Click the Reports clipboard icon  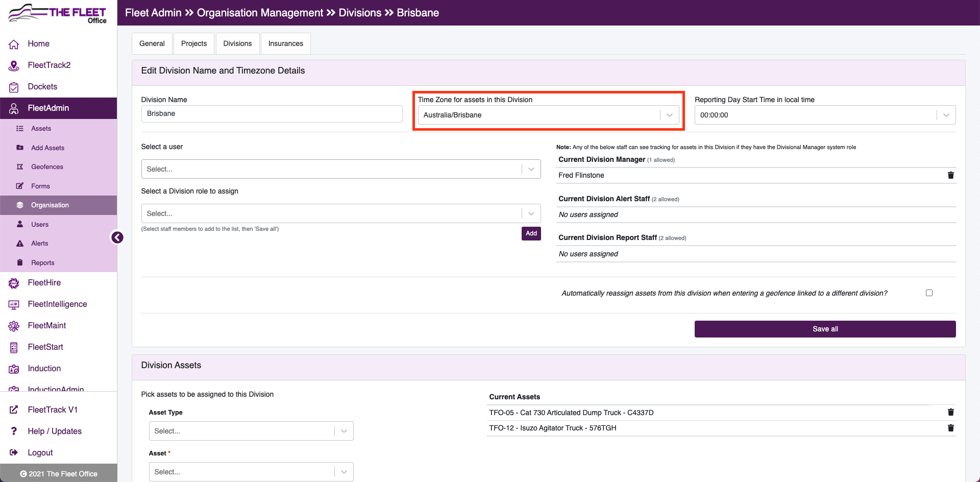20,262
